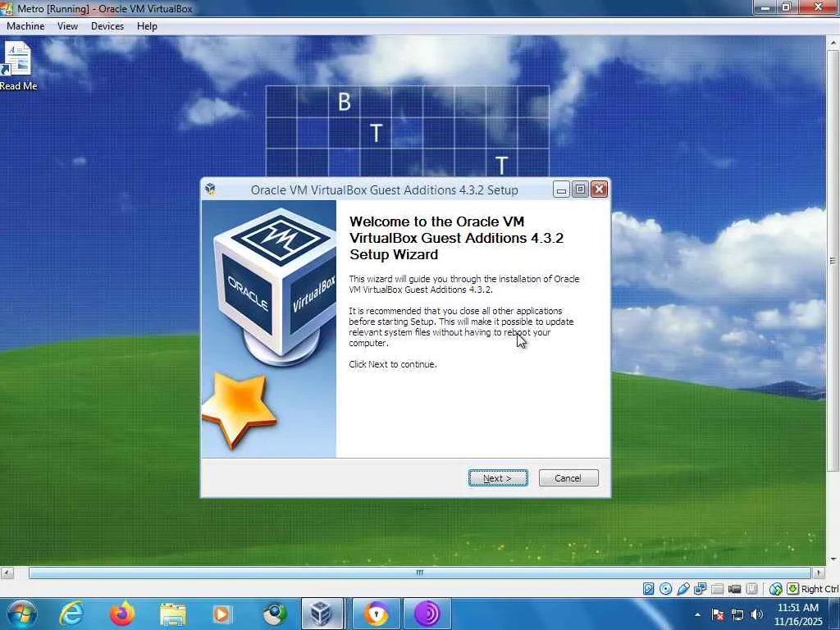The image size is (840, 630).
Task: Click the shared folders status icon
Action: pos(717,589)
